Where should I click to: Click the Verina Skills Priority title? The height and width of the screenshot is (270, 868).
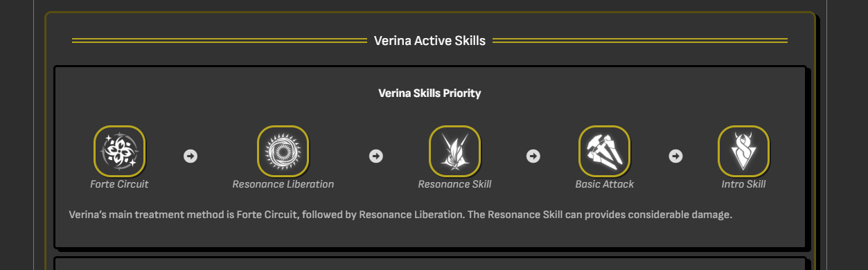pyautogui.click(x=429, y=93)
